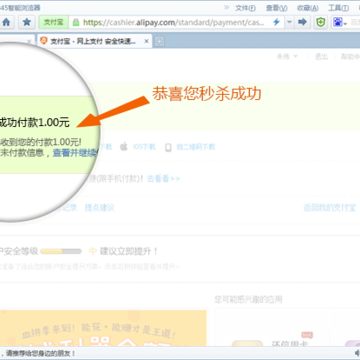Screen dimensions: 360x360
Task: Open the 返回我的支付宝 link
Action: [329, 208]
